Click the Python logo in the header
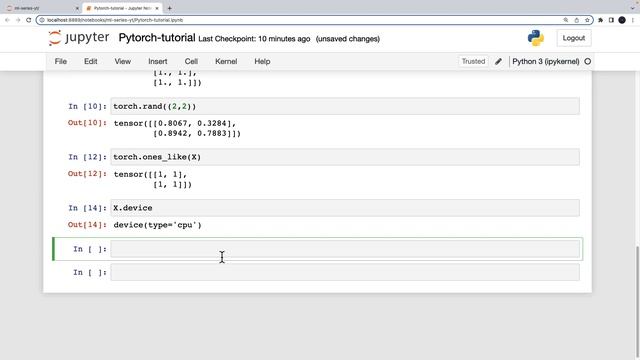This screenshot has height=360, width=640. click(536, 38)
